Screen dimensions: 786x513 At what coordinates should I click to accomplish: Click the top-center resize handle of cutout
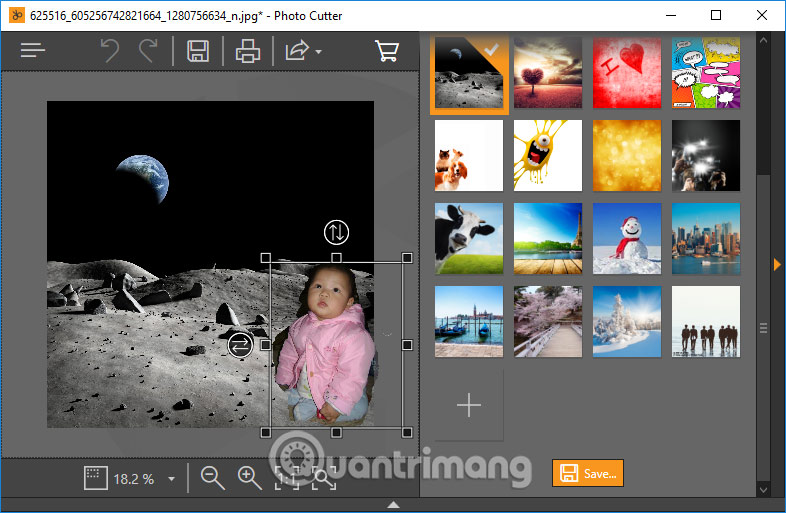click(x=336, y=258)
